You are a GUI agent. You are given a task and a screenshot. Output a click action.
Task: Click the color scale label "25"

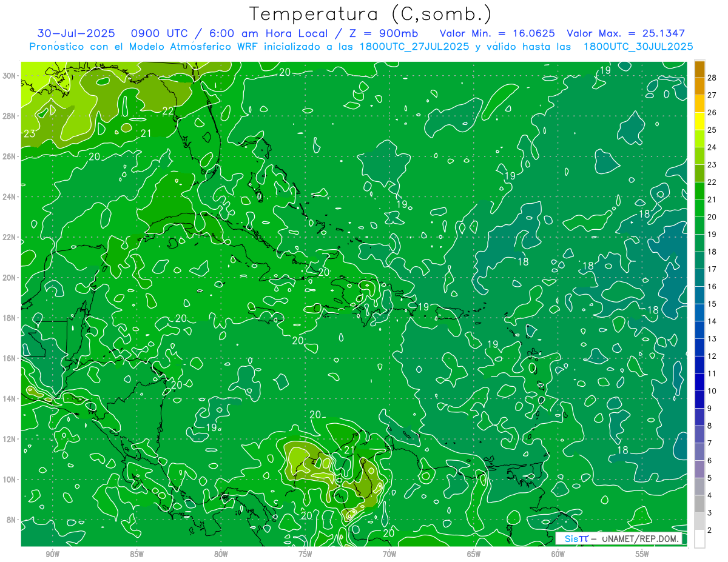coord(712,130)
